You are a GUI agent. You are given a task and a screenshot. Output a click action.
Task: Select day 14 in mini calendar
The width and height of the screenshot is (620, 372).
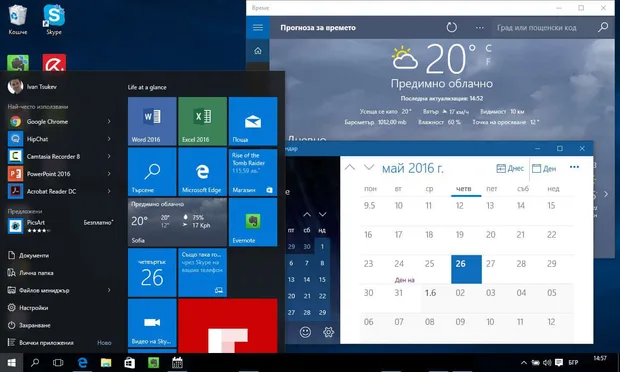pos(307,279)
